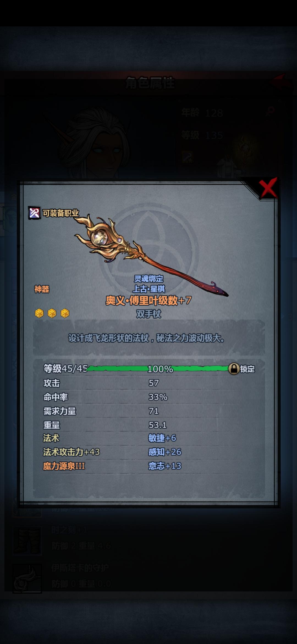Tap the second gold star gem

pos(52,313)
